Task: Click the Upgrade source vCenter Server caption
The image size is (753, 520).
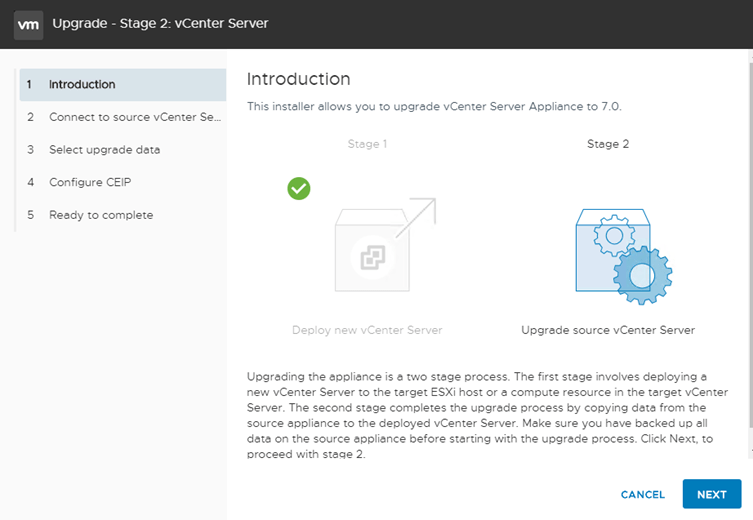Action: point(608,330)
